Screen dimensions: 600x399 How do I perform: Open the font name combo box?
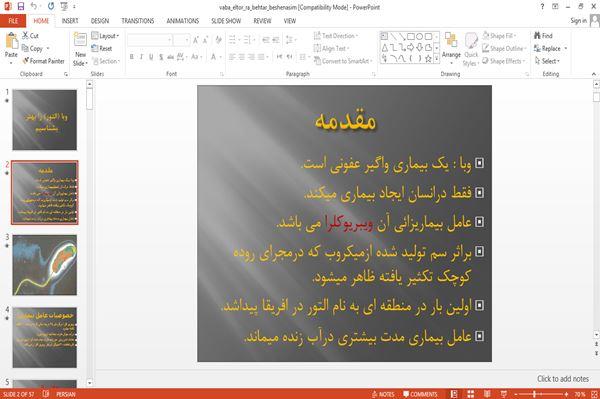coord(150,40)
